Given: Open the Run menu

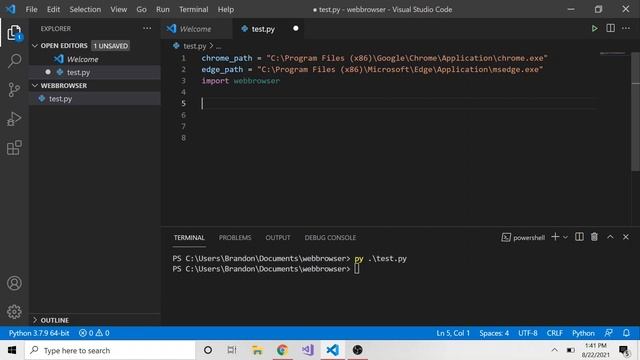Looking at the screenshot, I should [162, 9].
